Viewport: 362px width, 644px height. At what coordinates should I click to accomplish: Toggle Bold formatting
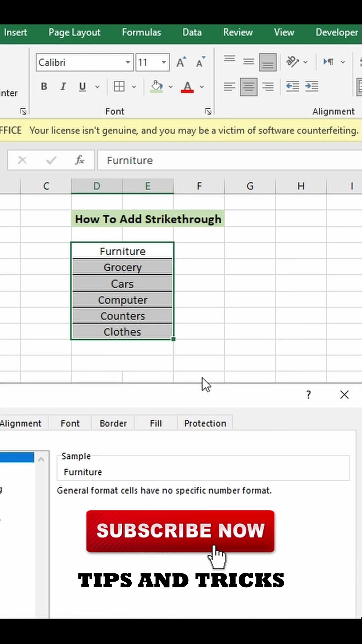tap(44, 87)
